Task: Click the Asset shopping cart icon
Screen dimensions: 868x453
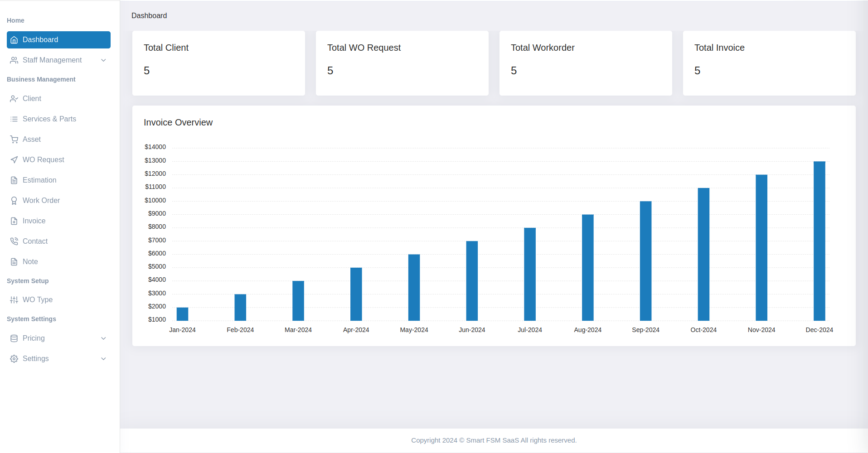Action: click(14, 140)
